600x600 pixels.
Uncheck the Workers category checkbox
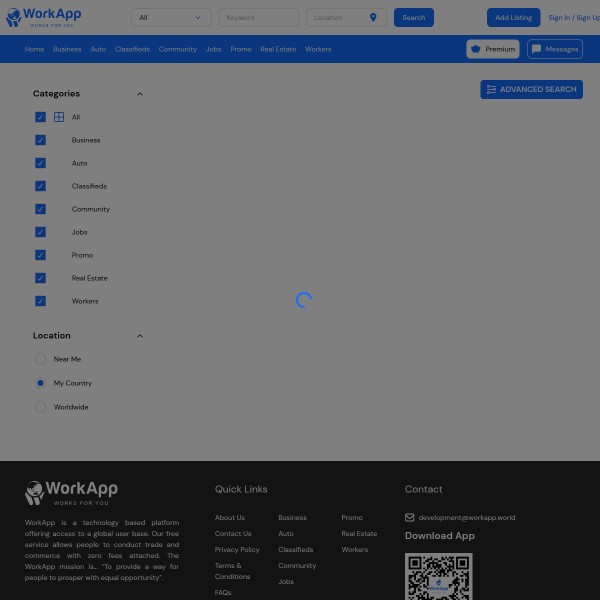pyautogui.click(x=40, y=301)
